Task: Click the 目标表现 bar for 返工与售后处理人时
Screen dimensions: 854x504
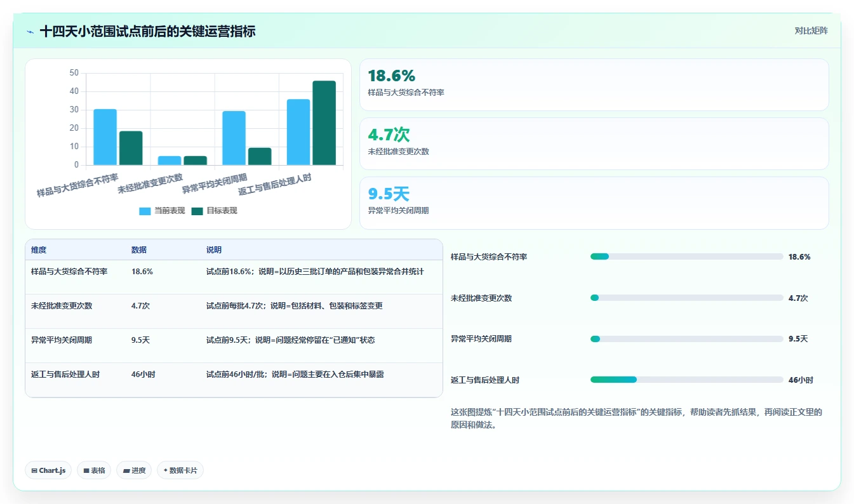Action: click(324, 123)
